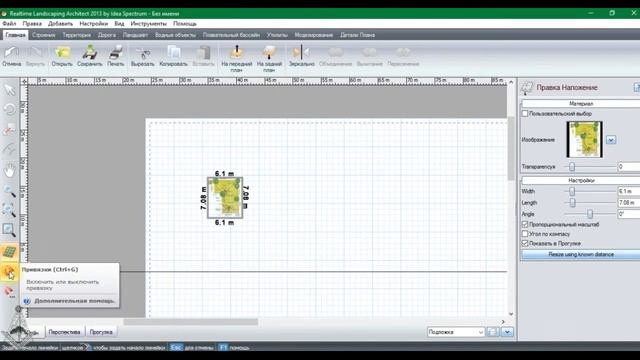Click the Вернуть redo icon
The height and width of the screenshot is (360, 640).
point(36,53)
